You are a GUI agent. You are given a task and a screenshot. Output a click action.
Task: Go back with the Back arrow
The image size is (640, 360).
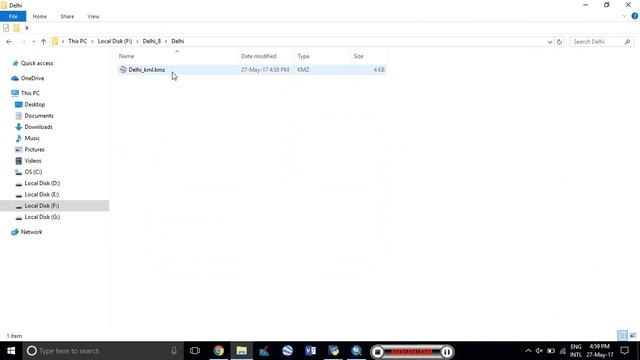(x=9, y=42)
